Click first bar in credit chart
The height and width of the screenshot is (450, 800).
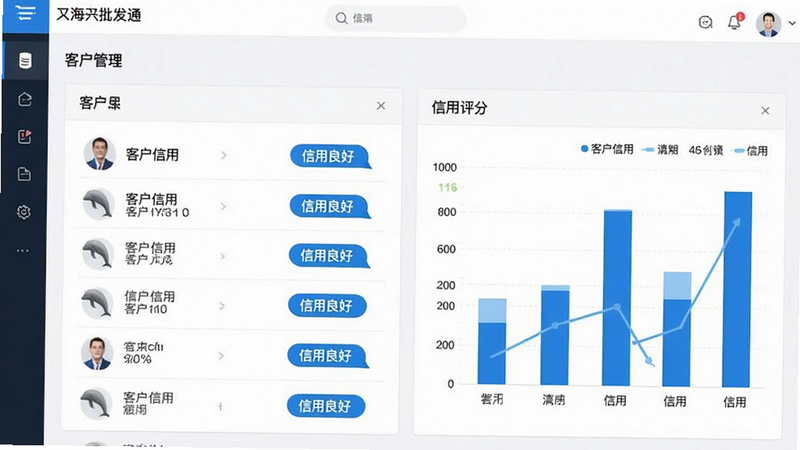[492, 341]
